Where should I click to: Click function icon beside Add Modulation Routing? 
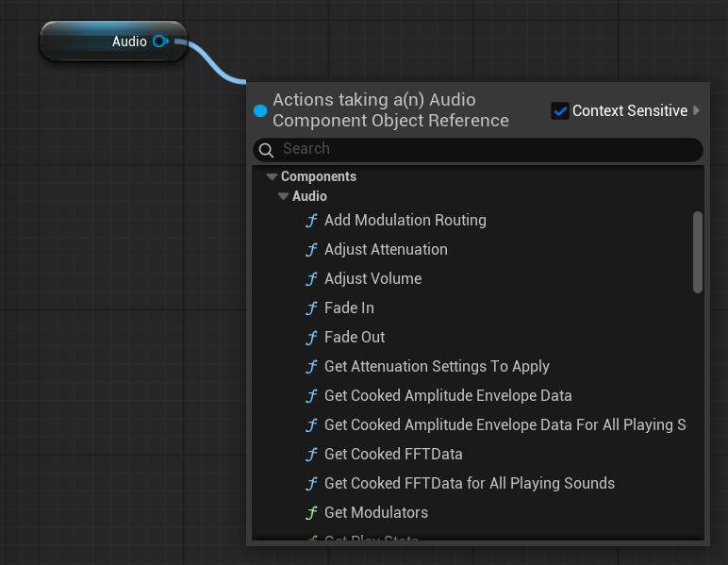(311, 221)
